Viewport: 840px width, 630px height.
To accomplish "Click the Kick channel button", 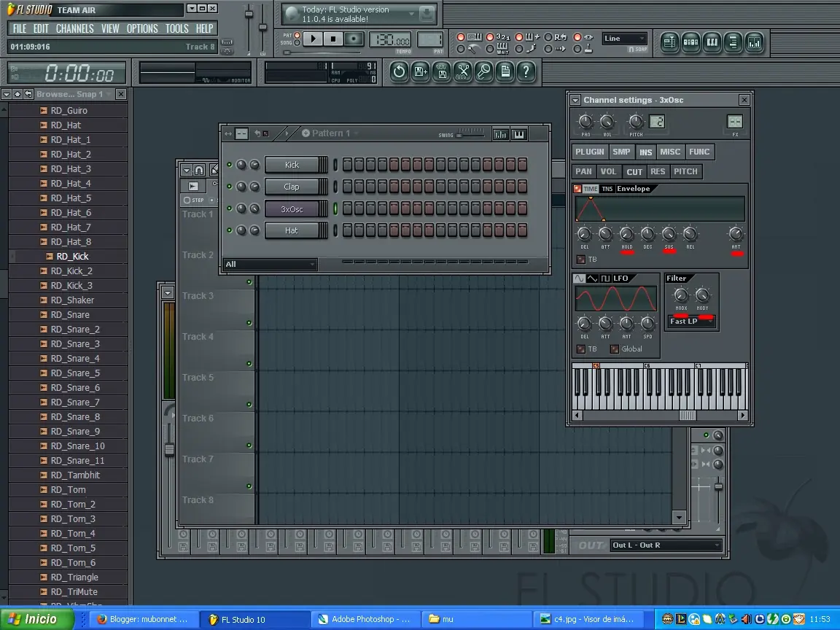I will point(292,165).
